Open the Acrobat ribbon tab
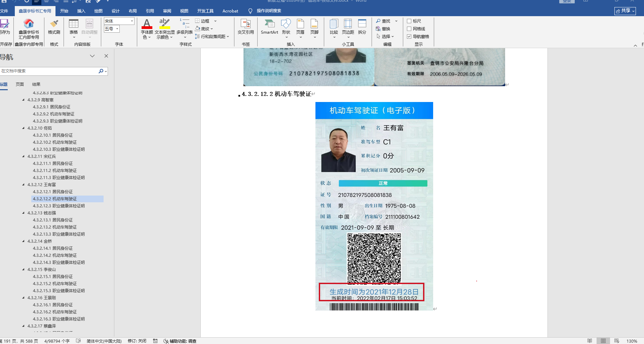Viewport: 644px width, 344px height. click(x=230, y=11)
